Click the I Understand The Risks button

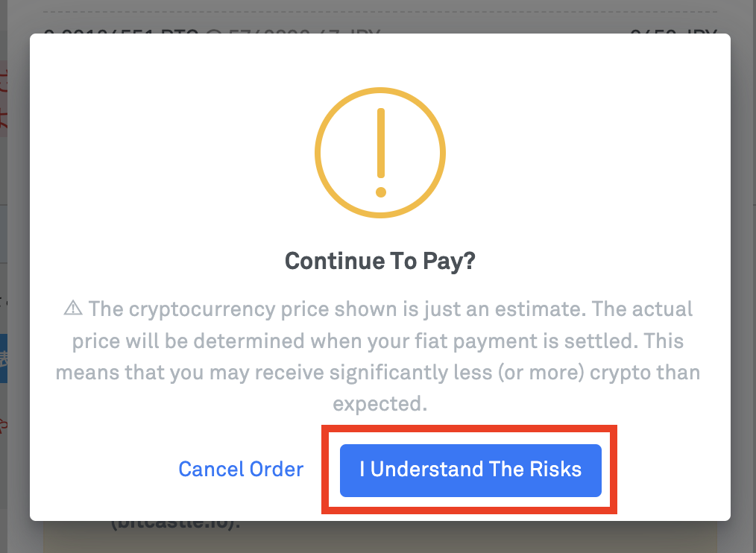pyautogui.click(x=470, y=470)
